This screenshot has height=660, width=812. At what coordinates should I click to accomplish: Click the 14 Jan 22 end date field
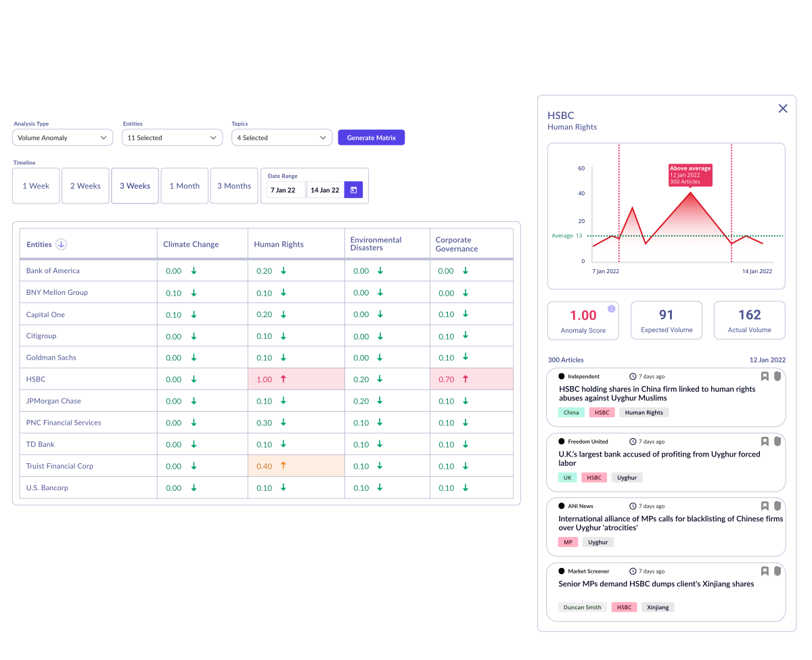click(325, 190)
